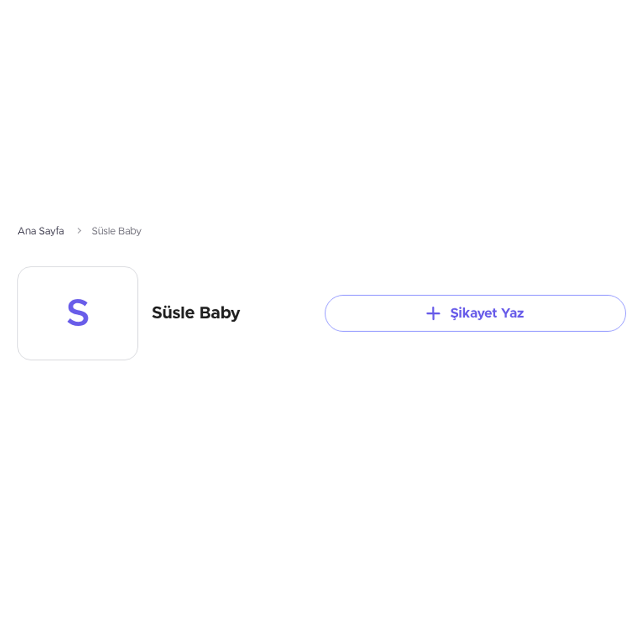Screen dimensions: 644x644
Task: Navigate to Ana Sayfa page
Action: point(41,231)
